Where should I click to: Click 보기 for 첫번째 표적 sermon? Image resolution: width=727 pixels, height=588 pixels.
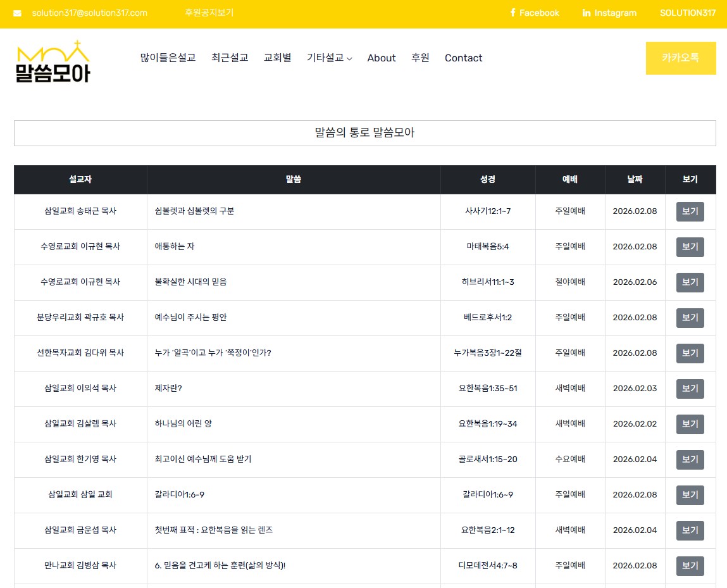pos(690,530)
